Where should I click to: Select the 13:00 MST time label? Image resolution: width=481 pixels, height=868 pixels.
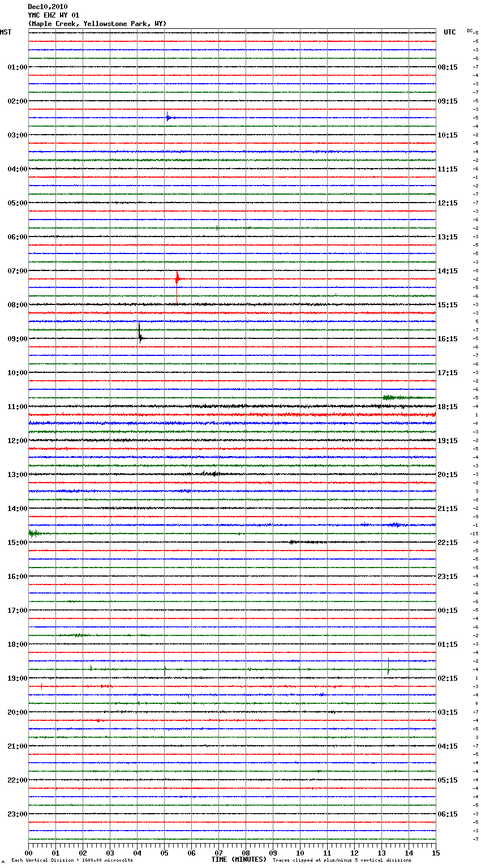pos(18,475)
